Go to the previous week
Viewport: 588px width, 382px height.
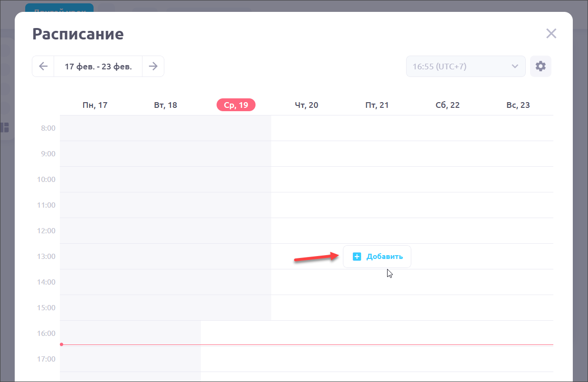point(43,67)
